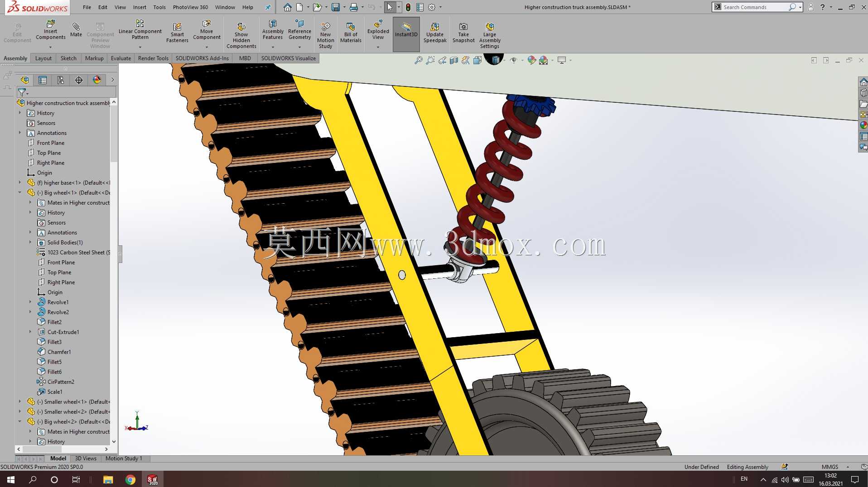Expand the higher base<1> component

(20, 182)
